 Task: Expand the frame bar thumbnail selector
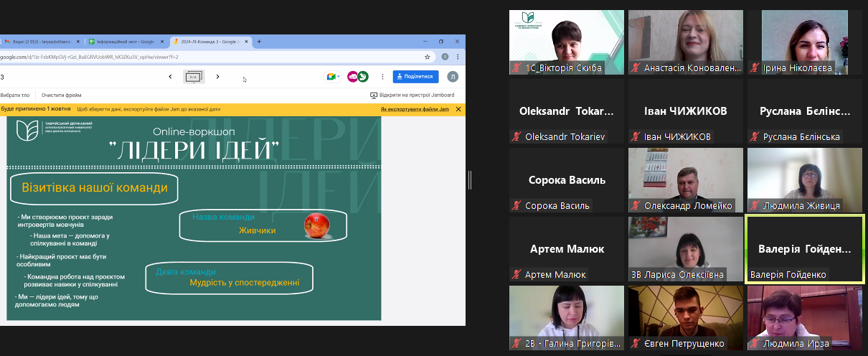tap(194, 77)
